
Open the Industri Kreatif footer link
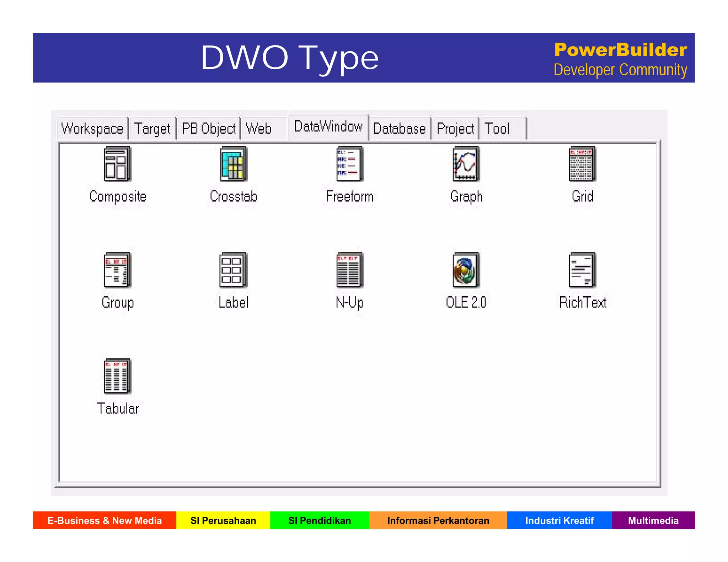(560, 520)
